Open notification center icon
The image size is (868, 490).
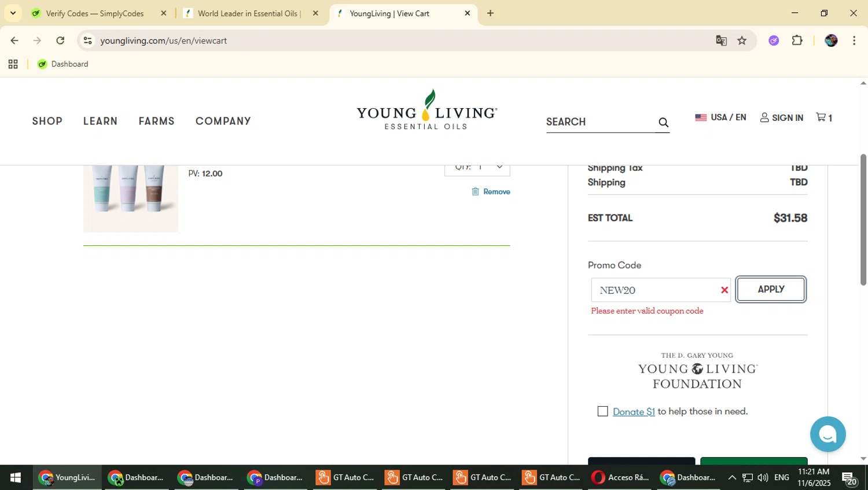click(x=849, y=478)
